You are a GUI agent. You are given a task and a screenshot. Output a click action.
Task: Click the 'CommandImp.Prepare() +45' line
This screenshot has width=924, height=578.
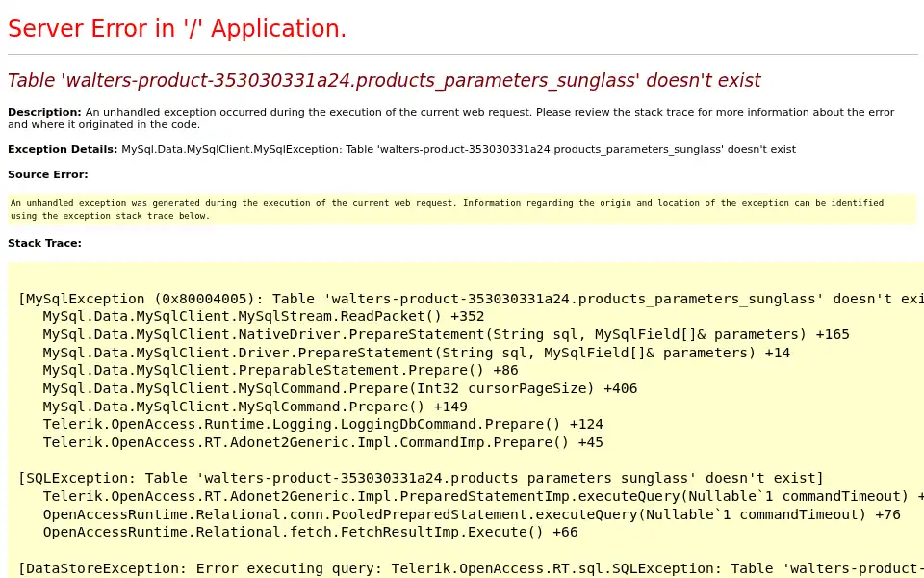click(x=323, y=442)
